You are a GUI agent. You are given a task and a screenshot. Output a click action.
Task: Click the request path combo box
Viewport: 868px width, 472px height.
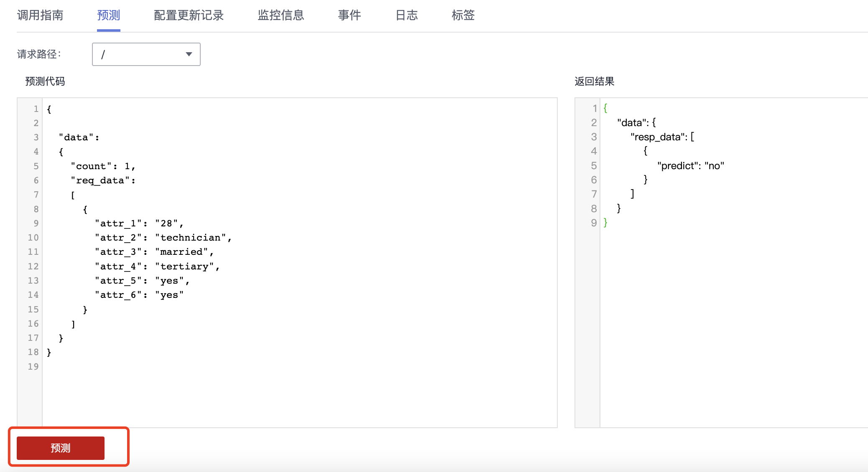click(138, 54)
